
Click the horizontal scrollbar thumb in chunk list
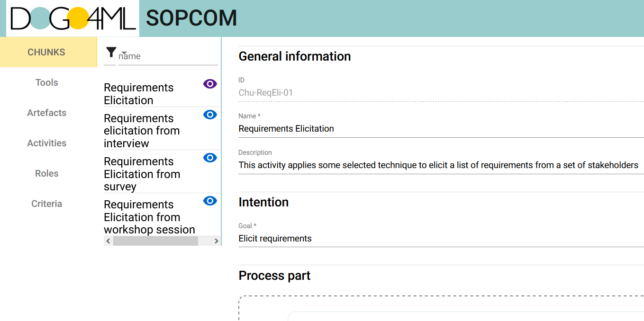click(x=155, y=241)
